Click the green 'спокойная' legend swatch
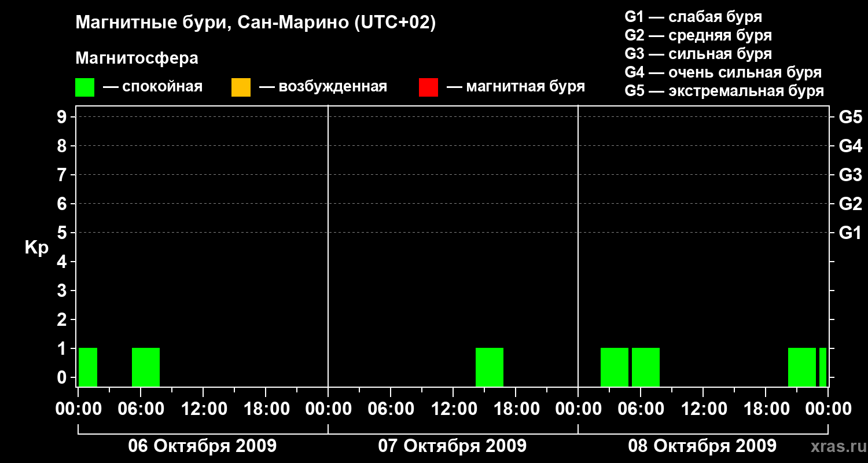 pyautogui.click(x=84, y=87)
